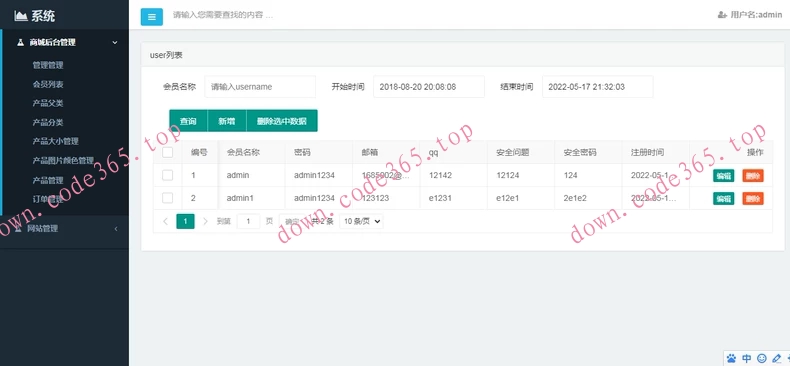Click the chart logo icon beside 系统
The image size is (790, 366).
21,16
